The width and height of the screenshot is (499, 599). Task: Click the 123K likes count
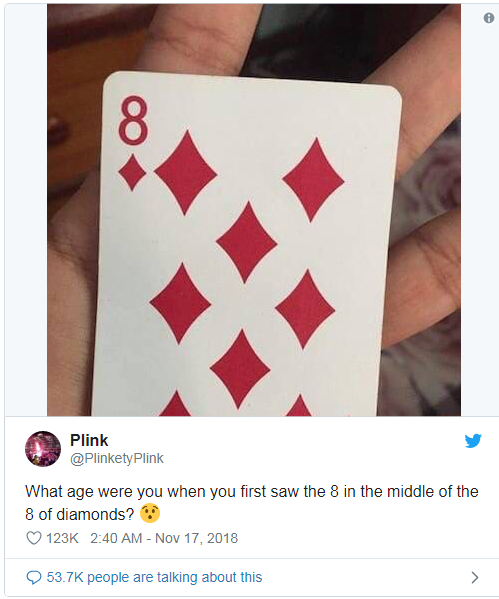click(x=62, y=538)
